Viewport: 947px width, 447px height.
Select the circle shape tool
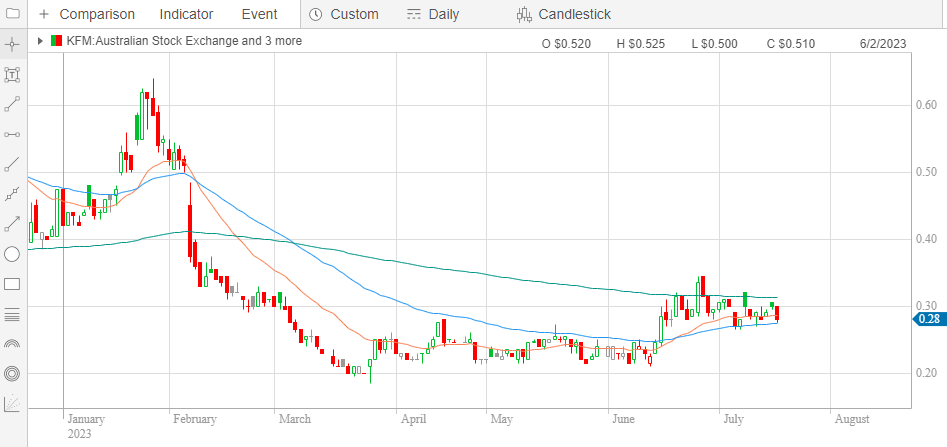(x=13, y=254)
